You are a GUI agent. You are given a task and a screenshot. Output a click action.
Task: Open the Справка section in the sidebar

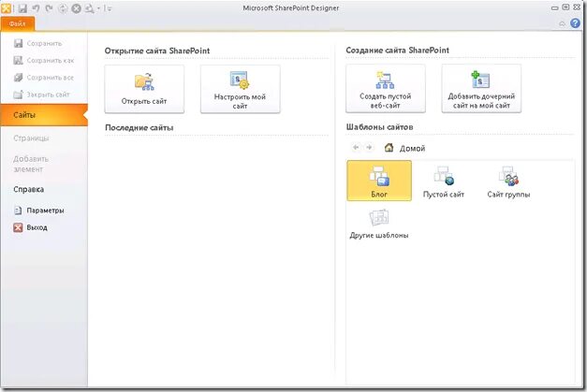(28, 189)
